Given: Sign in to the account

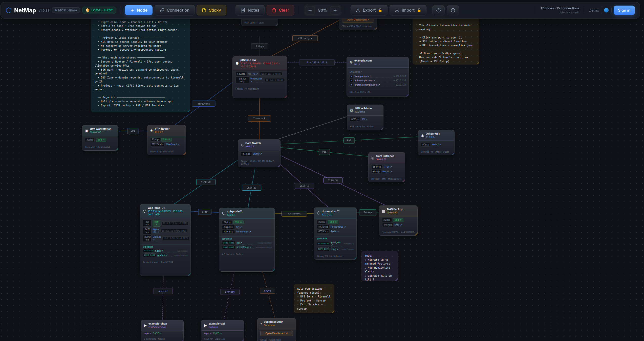Looking at the screenshot, I should pos(624,10).
